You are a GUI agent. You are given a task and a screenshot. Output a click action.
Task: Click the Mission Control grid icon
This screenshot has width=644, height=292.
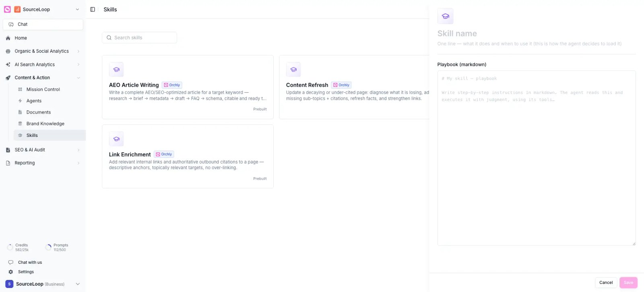(x=20, y=89)
